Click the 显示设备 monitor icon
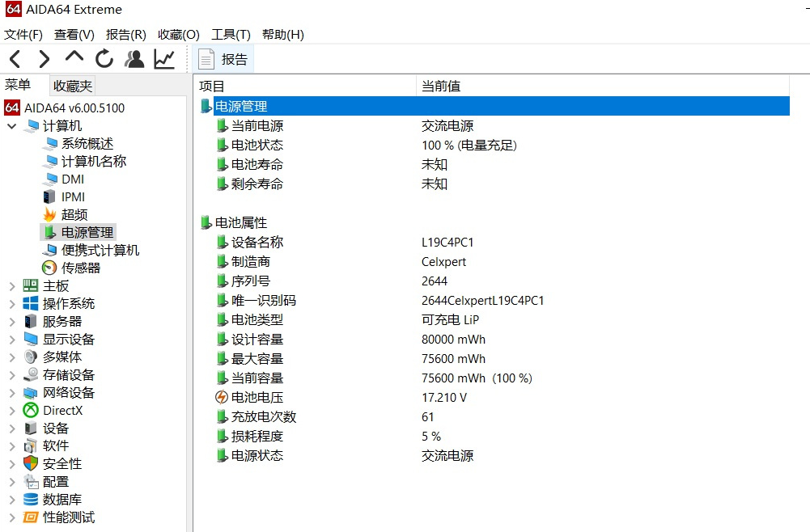 pos(31,339)
